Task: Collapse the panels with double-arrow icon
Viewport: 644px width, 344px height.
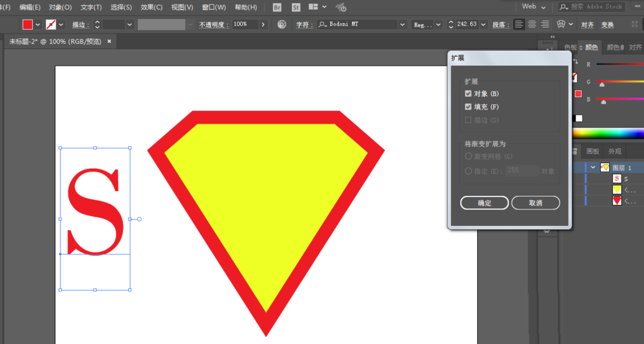Action: click(553, 37)
